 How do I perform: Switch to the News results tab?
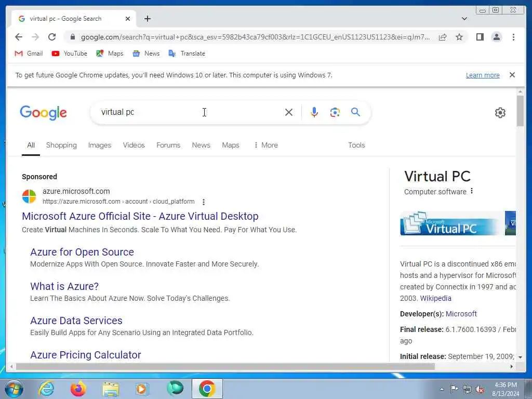[201, 145]
